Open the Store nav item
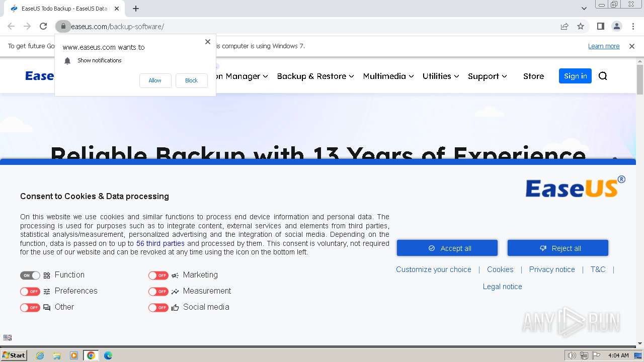The height and width of the screenshot is (362, 644). coord(533,76)
